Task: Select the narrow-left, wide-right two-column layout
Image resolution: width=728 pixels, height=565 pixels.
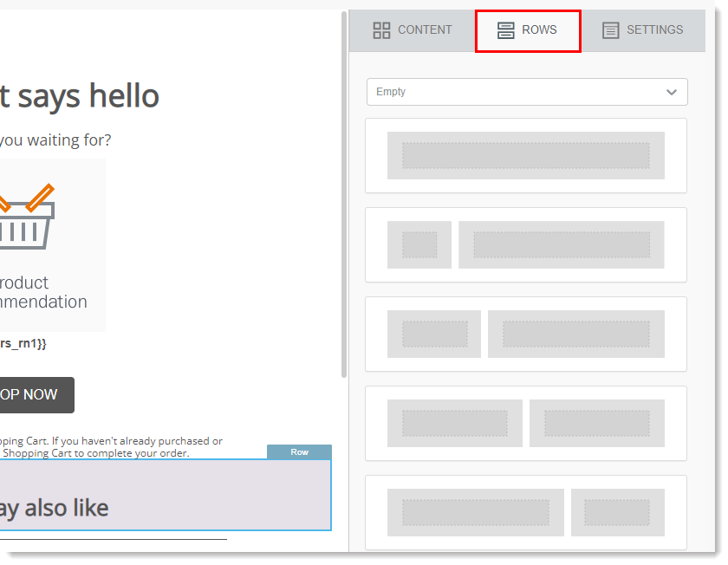Action: (x=526, y=244)
